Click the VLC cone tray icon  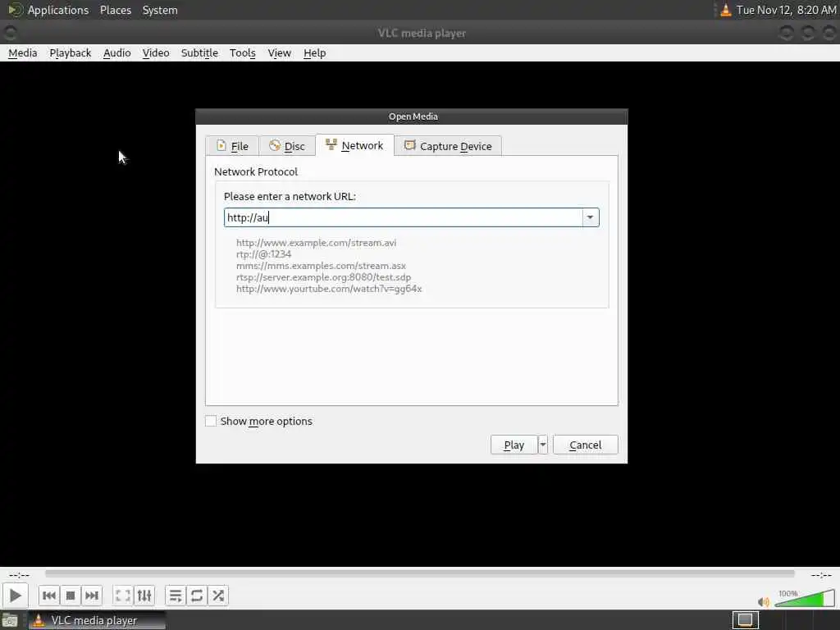[725, 10]
